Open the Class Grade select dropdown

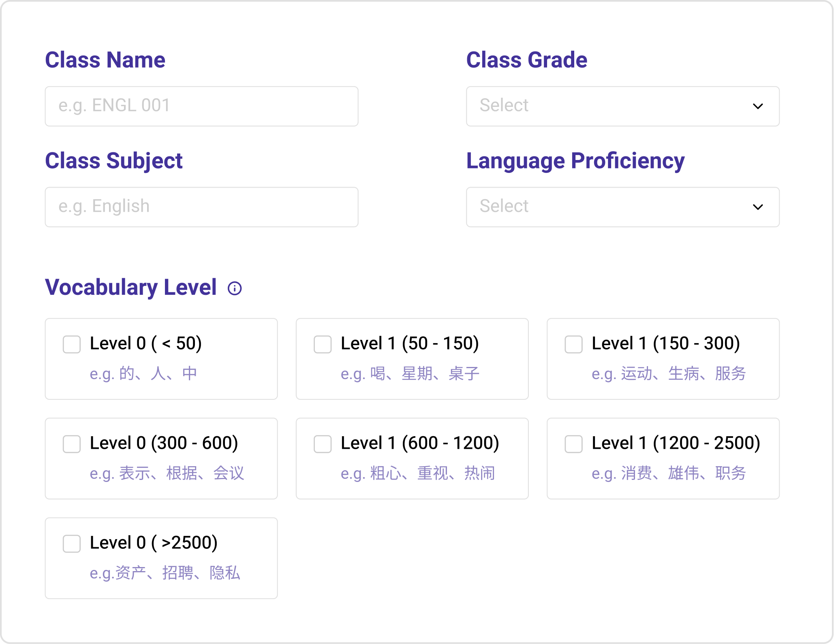(608, 106)
